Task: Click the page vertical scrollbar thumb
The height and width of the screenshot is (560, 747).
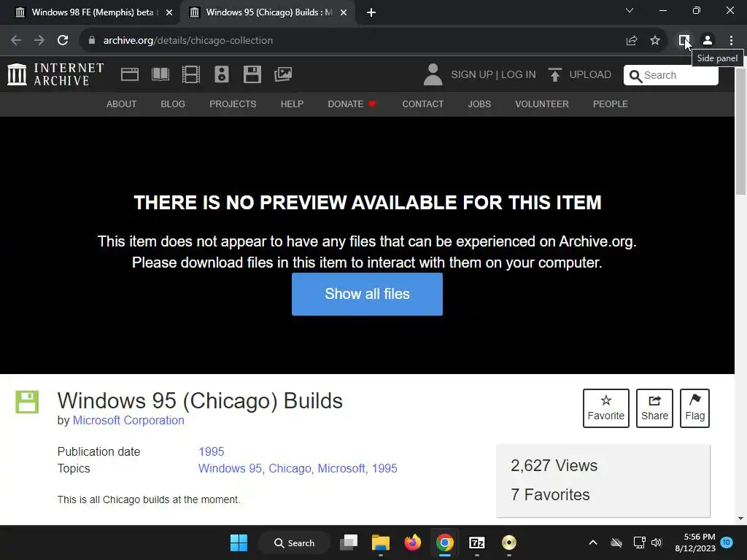Action: pyautogui.click(x=740, y=132)
